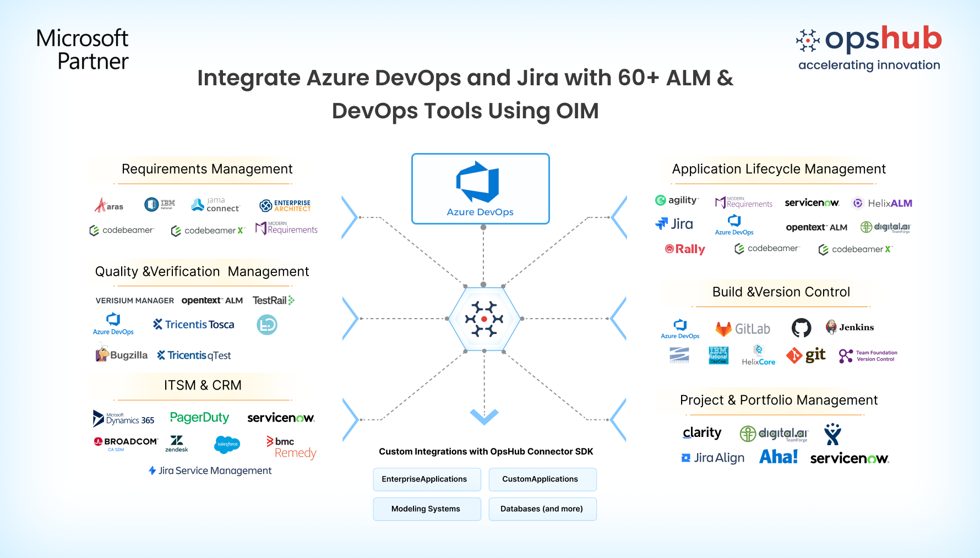The width and height of the screenshot is (980, 558).
Task: Select the Build & Version Control heading
Action: pyautogui.click(x=781, y=292)
